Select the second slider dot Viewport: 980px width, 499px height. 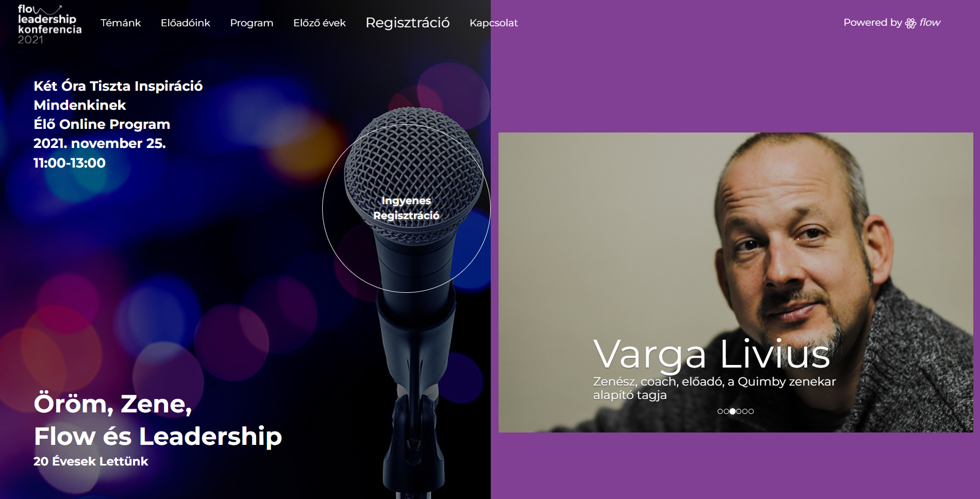pos(726,411)
